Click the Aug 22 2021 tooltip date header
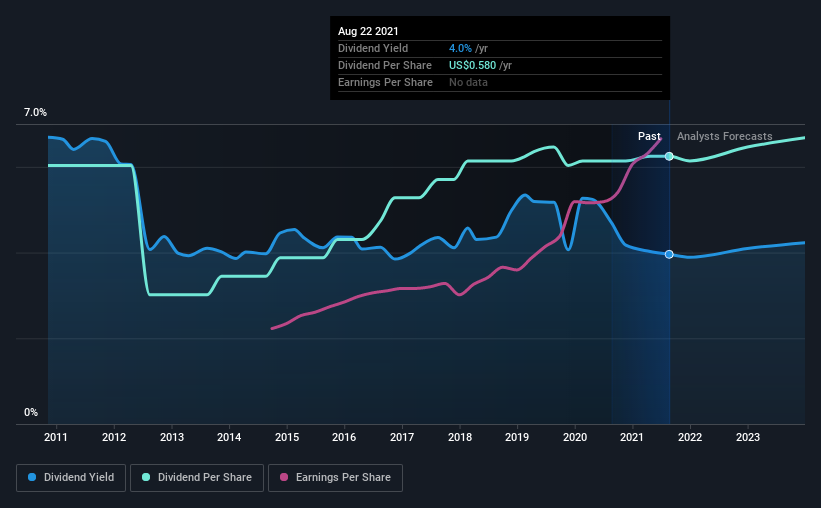 click(368, 31)
